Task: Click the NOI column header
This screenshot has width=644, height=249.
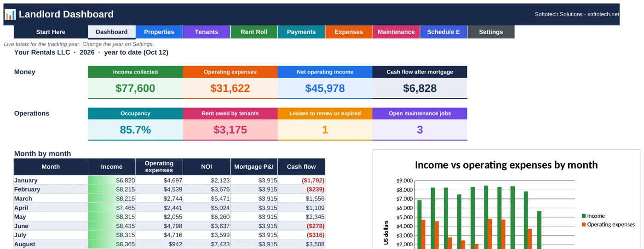Action: [207, 167]
